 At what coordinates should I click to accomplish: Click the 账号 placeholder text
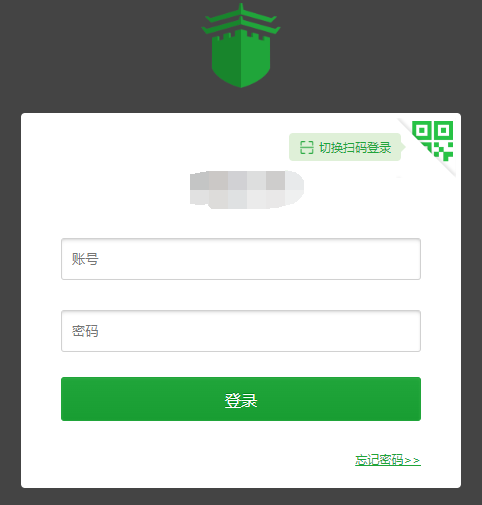point(85,259)
